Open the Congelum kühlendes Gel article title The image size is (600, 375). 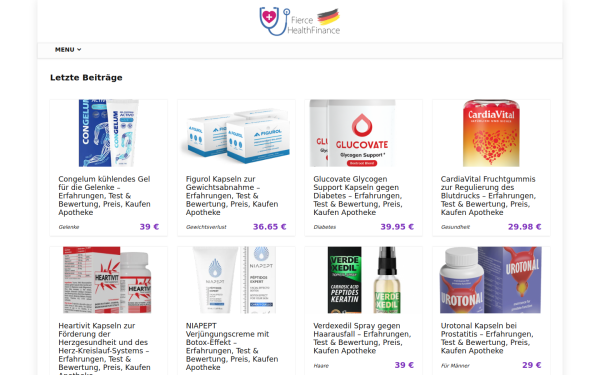(104, 196)
